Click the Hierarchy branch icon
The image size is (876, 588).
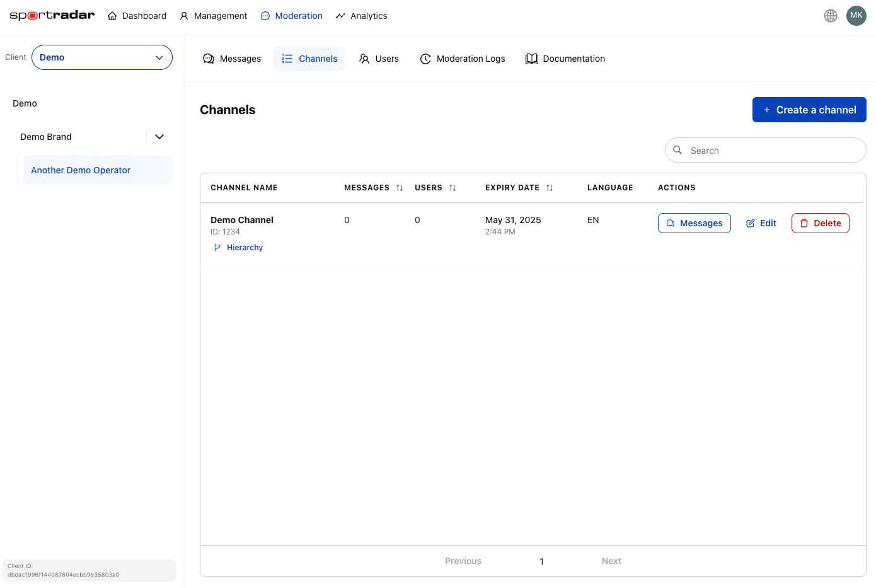217,248
